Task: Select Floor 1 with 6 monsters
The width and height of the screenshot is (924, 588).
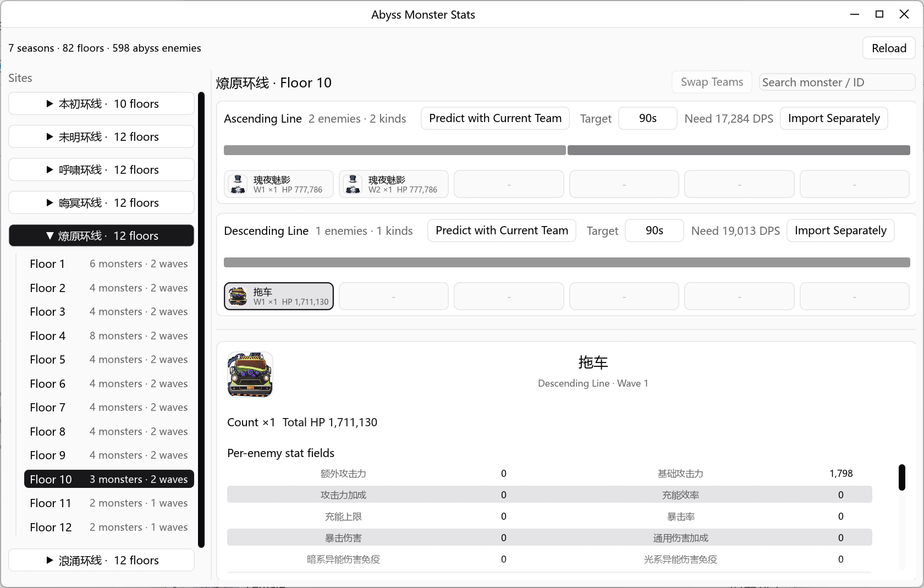Action: tap(109, 264)
